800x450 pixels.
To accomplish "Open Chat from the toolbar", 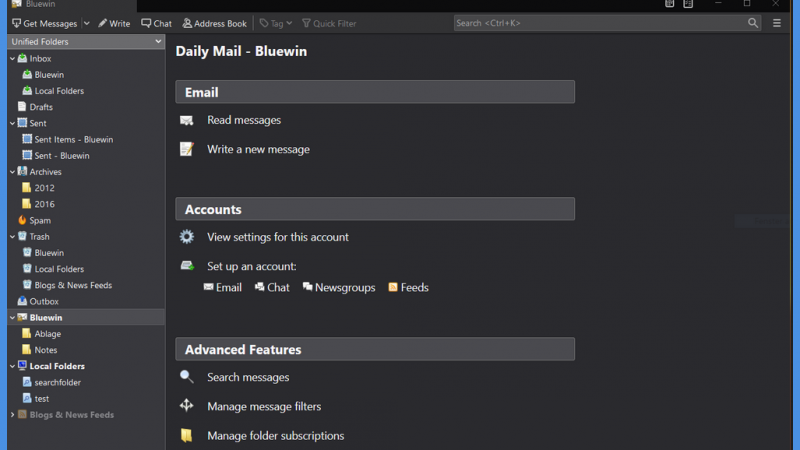I will (157, 23).
